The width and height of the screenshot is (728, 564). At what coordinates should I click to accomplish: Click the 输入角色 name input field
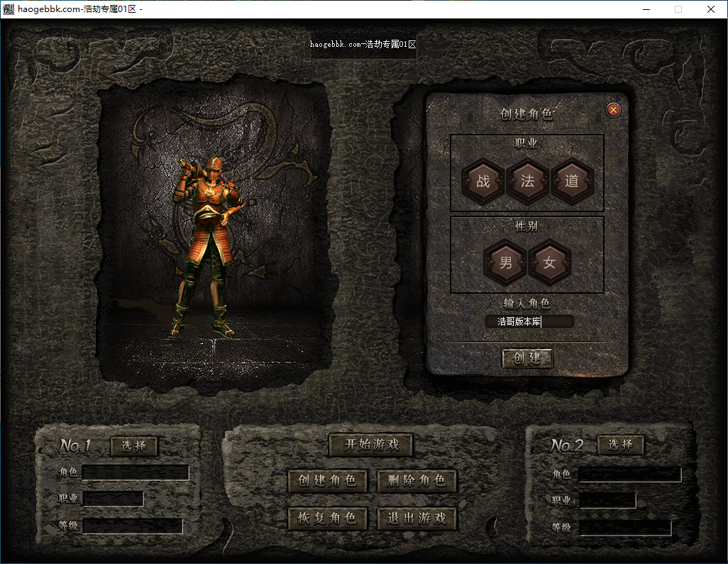pyautogui.click(x=529, y=321)
